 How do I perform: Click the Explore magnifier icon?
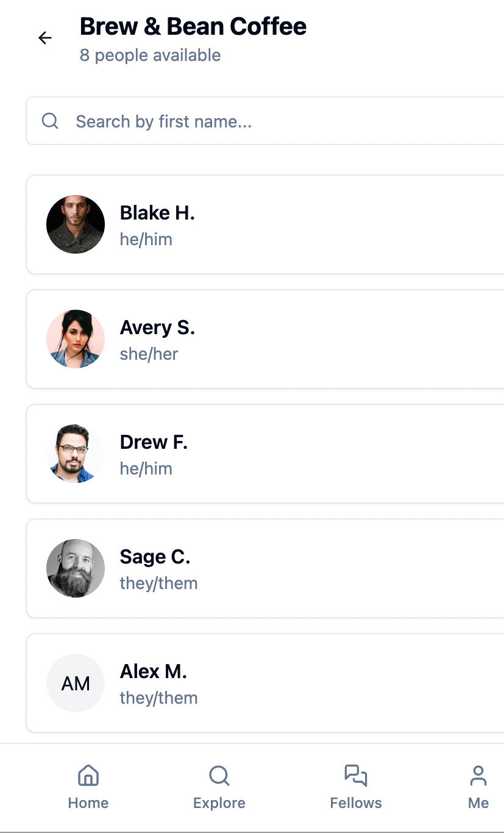click(x=219, y=776)
